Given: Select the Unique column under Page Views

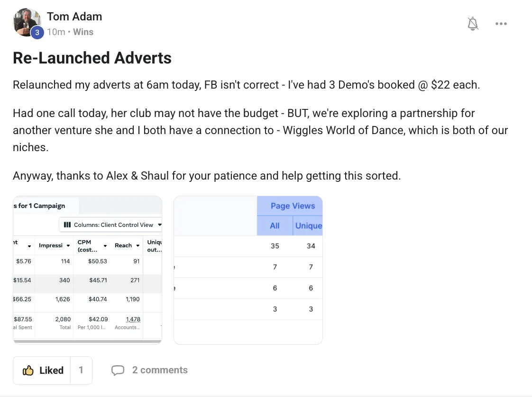Looking at the screenshot, I should coord(308,226).
